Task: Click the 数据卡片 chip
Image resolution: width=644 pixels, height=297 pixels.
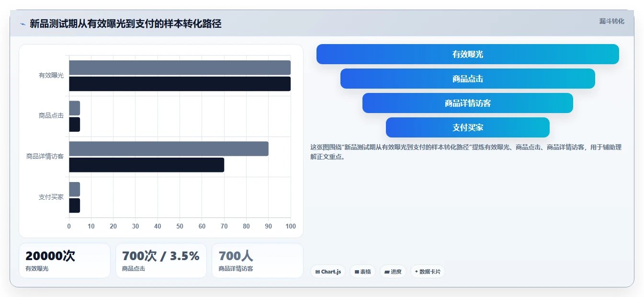Action: point(428,272)
